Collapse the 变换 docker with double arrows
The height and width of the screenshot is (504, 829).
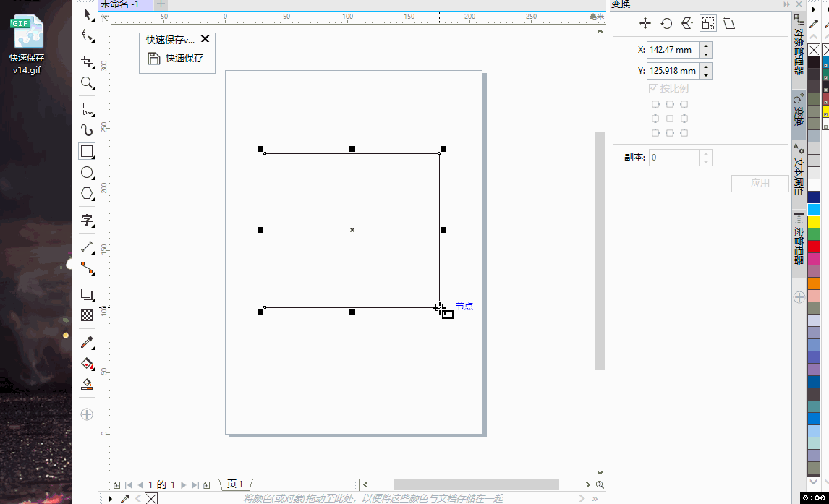point(787,4)
